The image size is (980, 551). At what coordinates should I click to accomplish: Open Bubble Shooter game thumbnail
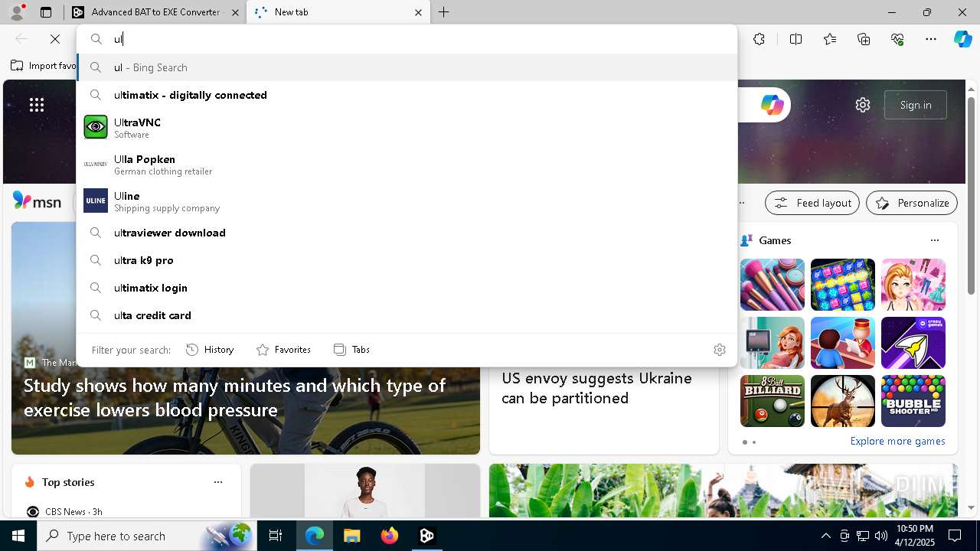click(913, 401)
